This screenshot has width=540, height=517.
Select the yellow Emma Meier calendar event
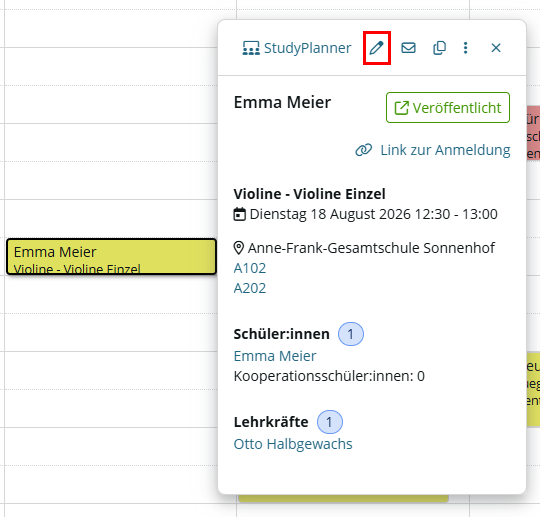(x=112, y=257)
